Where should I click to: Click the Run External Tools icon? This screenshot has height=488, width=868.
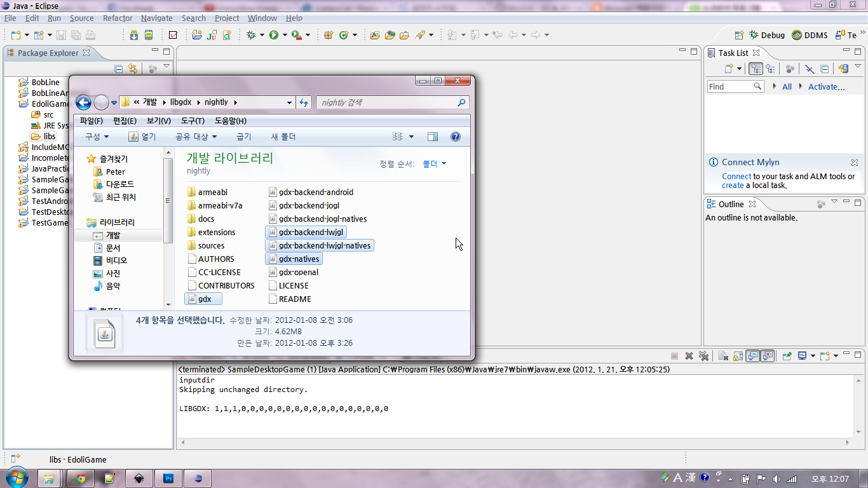coord(296,35)
